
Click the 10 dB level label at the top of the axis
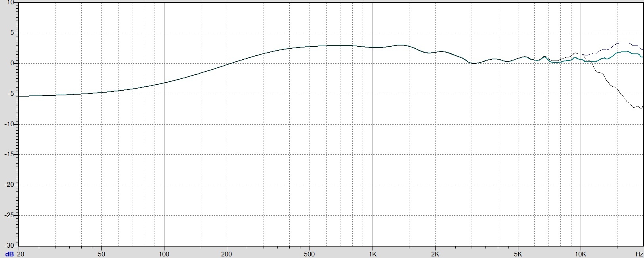pos(10,3)
